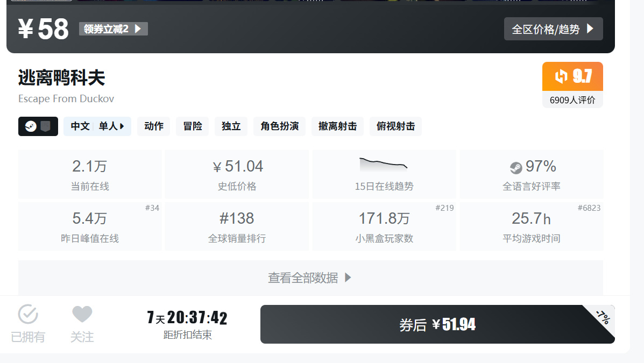
Task: Select the 俯视射击 genre tag
Action: [395, 126]
